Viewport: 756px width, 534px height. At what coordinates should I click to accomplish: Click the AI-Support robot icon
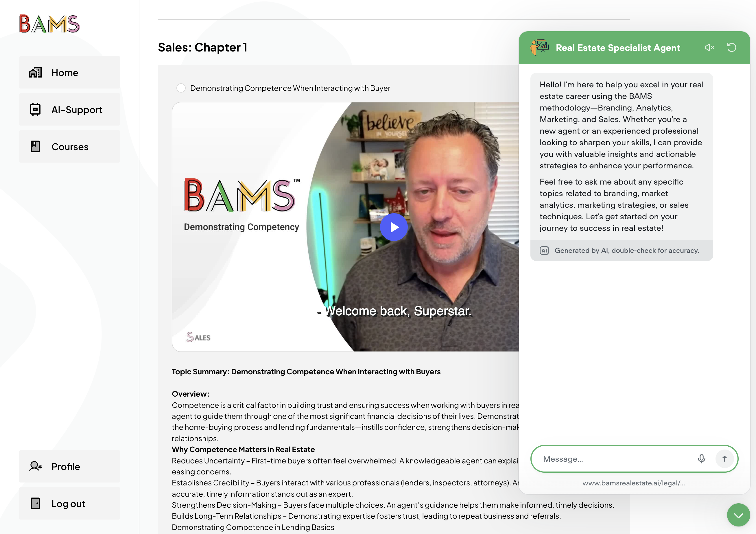[x=35, y=109]
